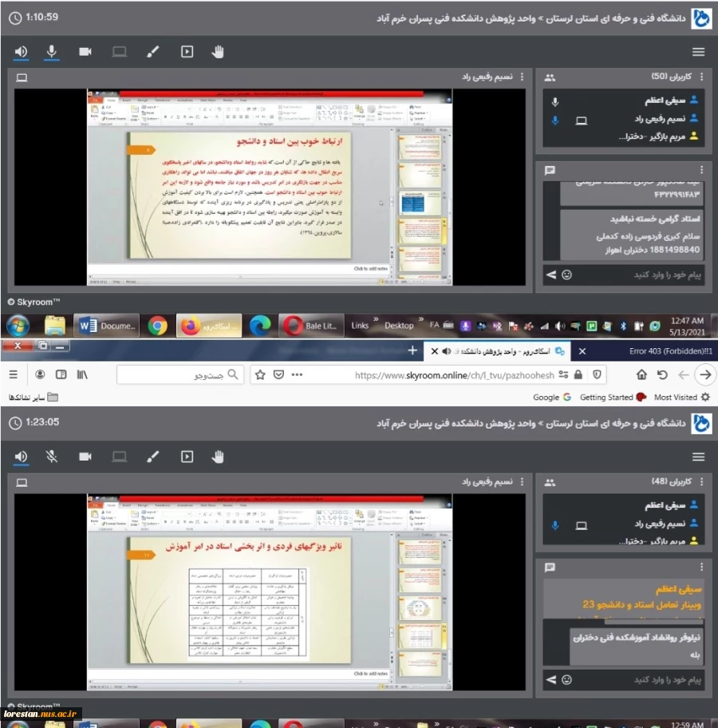Screen dimensions: 718x728
Task: Switch to the اسکای‌روم - واحد پژوهش tab
Action: click(x=503, y=351)
